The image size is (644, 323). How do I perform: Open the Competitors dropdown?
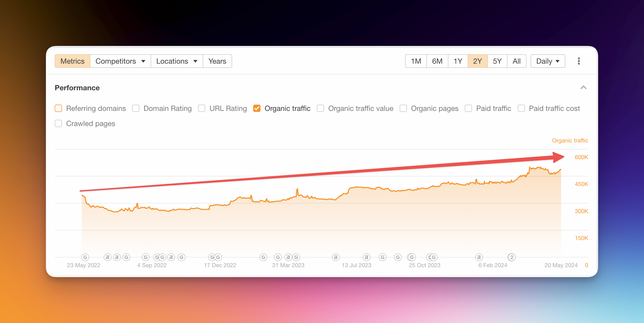click(x=120, y=61)
